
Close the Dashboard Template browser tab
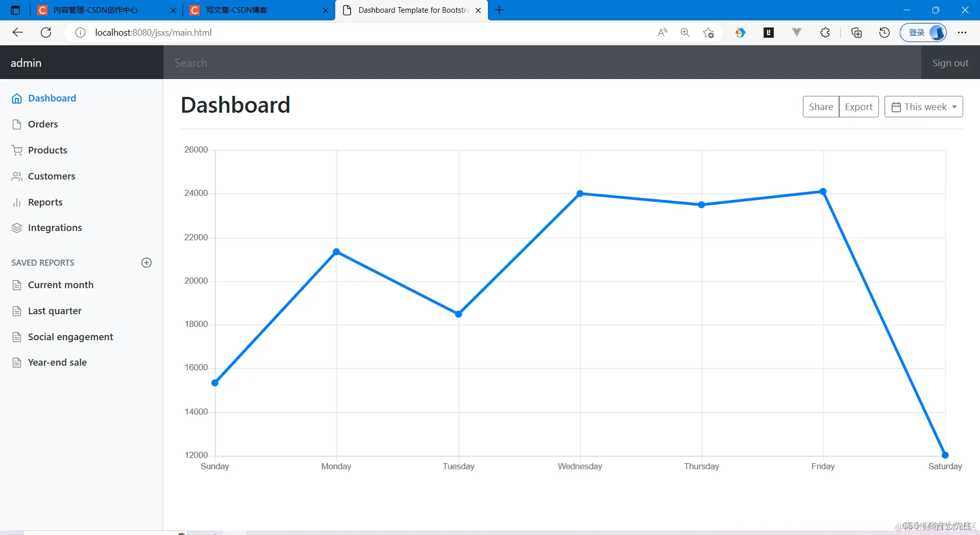click(478, 10)
